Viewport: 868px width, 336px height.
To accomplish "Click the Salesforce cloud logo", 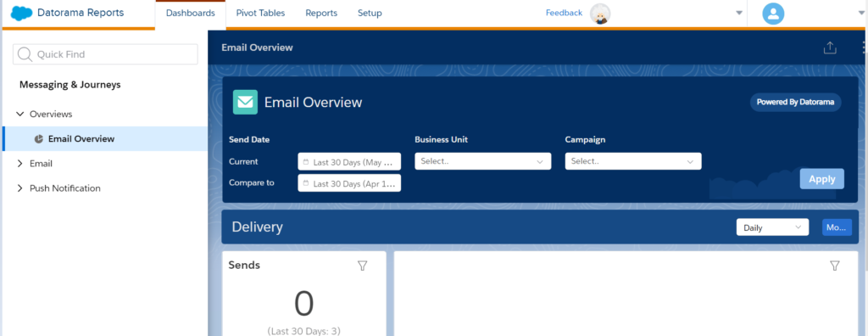I will tap(21, 13).
